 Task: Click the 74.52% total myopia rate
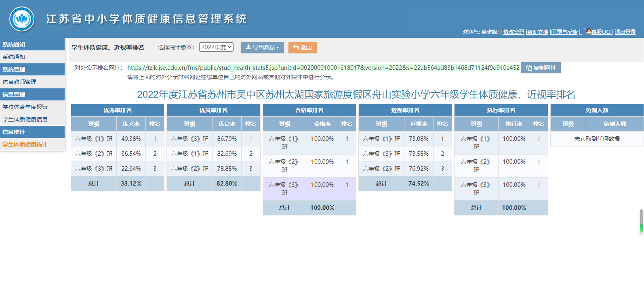(419, 184)
